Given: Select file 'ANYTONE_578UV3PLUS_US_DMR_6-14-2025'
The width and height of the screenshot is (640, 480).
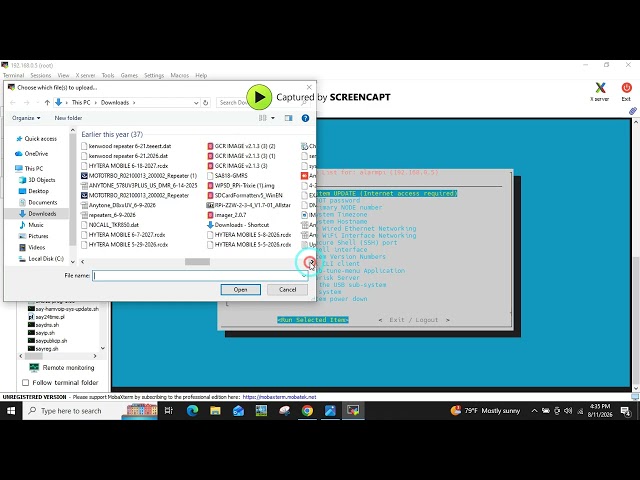Looking at the screenshot, I should click(139, 185).
